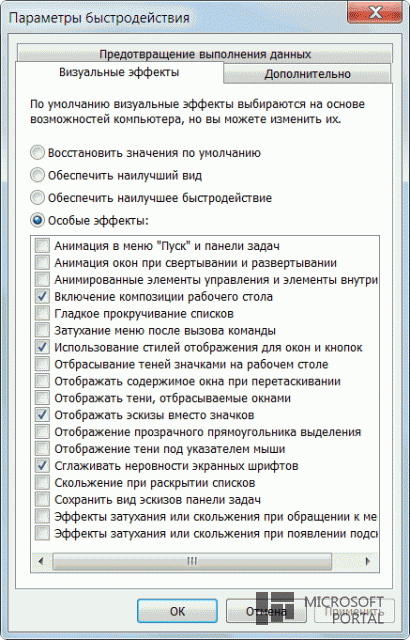
Task: Close the "Параметры быстродействия" dialog
Action: tap(375, 13)
